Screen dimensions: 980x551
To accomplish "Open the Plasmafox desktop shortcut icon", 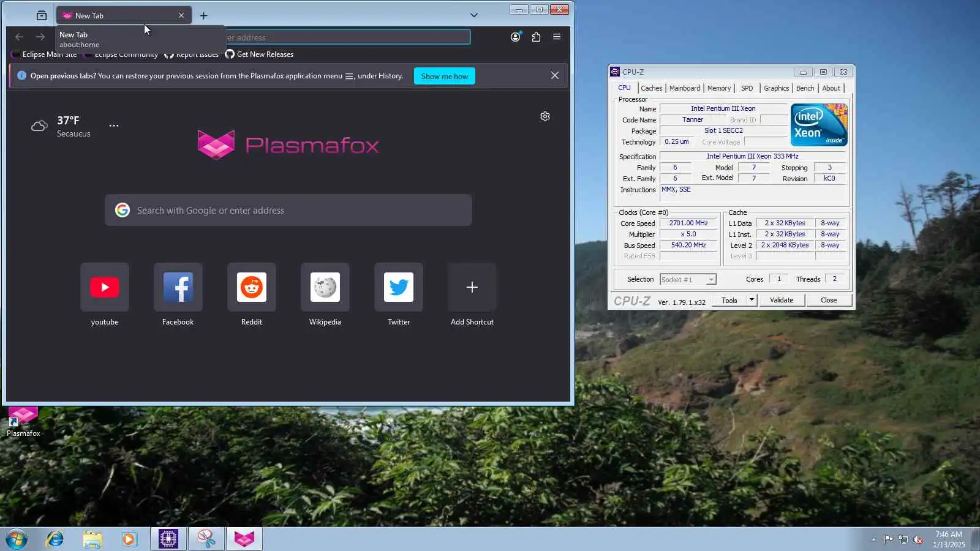I will (x=23, y=422).
